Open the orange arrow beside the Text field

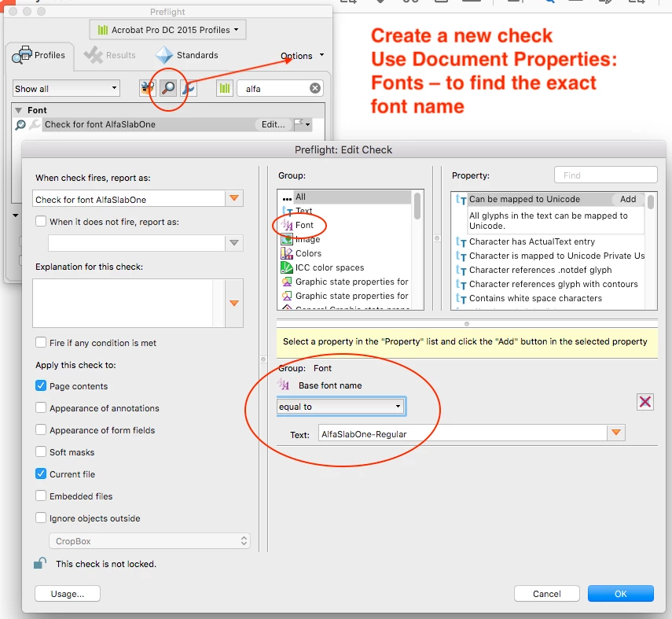616,433
